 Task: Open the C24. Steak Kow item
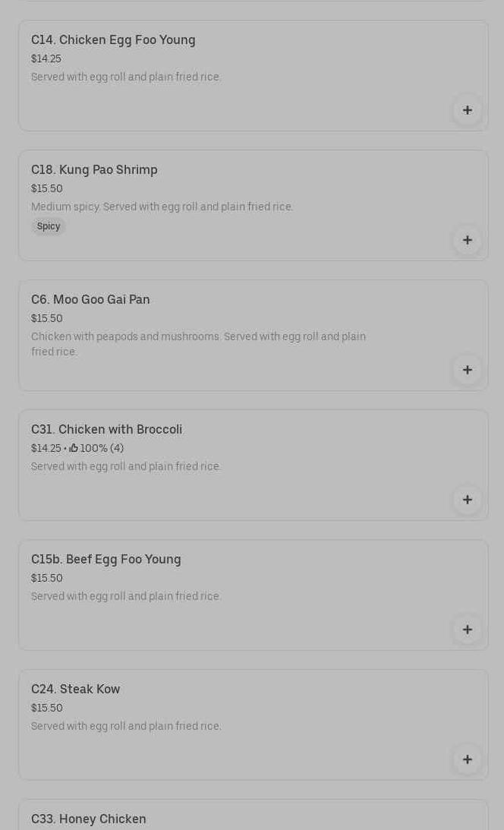click(x=75, y=690)
